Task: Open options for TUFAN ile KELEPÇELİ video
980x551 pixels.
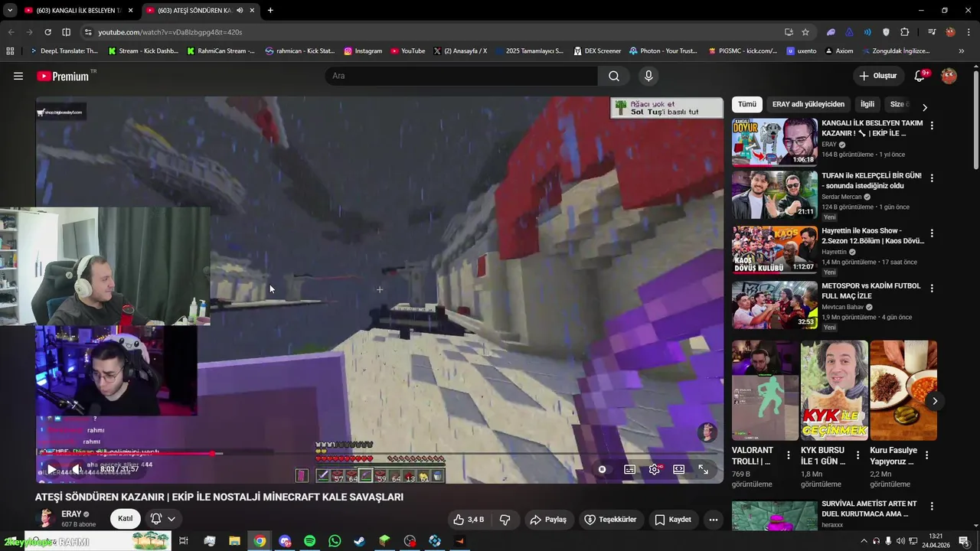Action: (932, 178)
